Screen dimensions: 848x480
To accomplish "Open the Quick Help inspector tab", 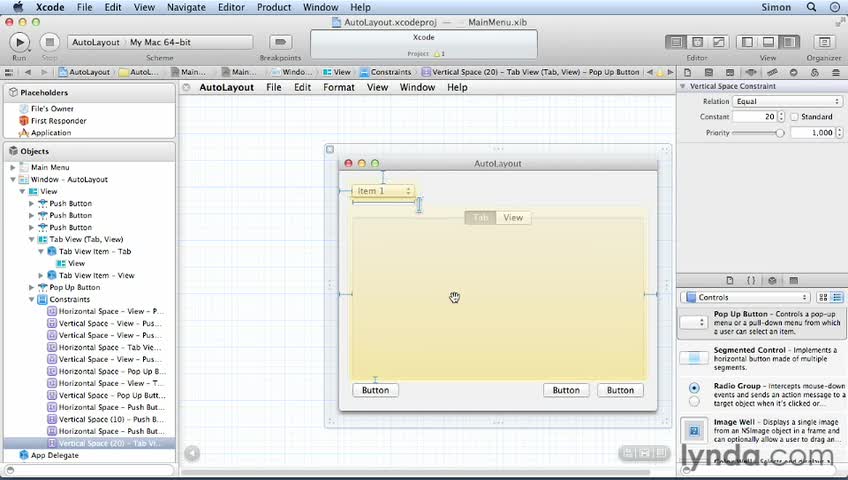I will point(708,72).
